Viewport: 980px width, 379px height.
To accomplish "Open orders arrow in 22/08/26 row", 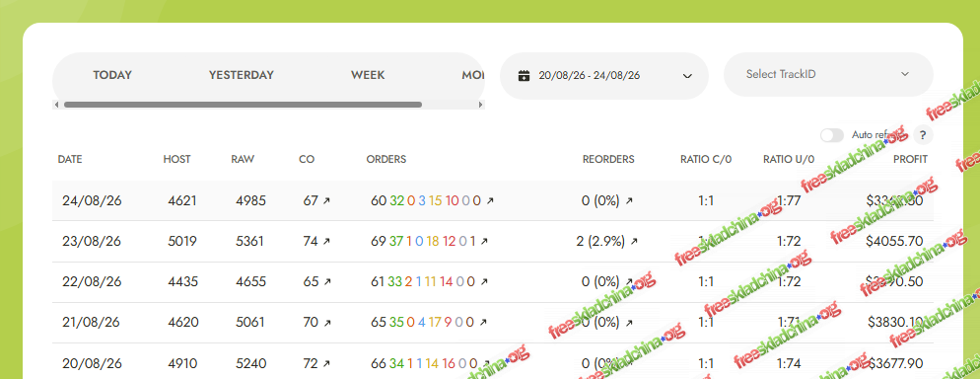I will pos(484,282).
